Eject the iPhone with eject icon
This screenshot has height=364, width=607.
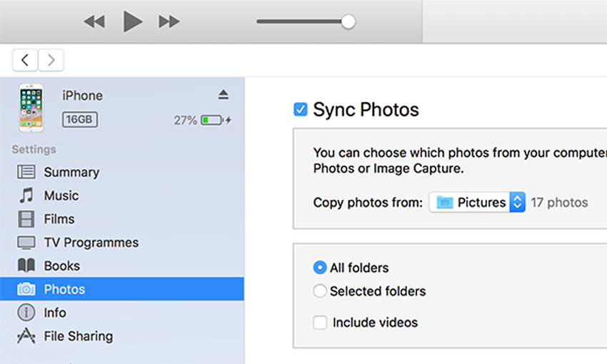pyautogui.click(x=224, y=95)
